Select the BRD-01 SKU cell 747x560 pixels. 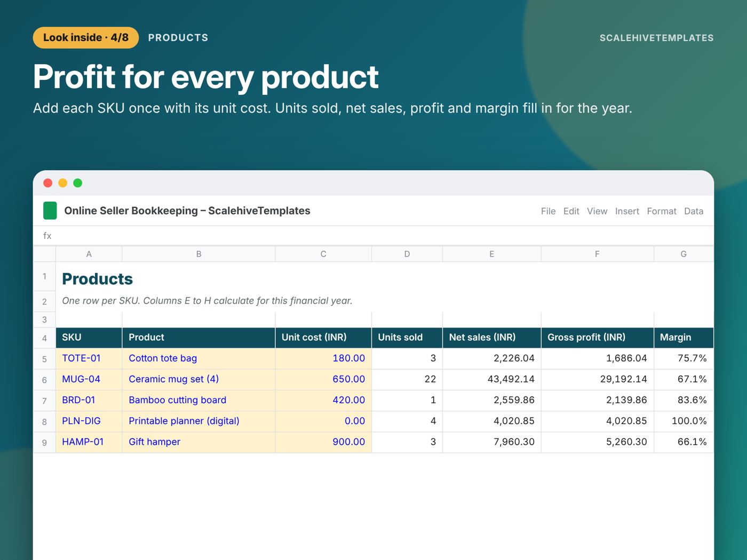point(89,400)
